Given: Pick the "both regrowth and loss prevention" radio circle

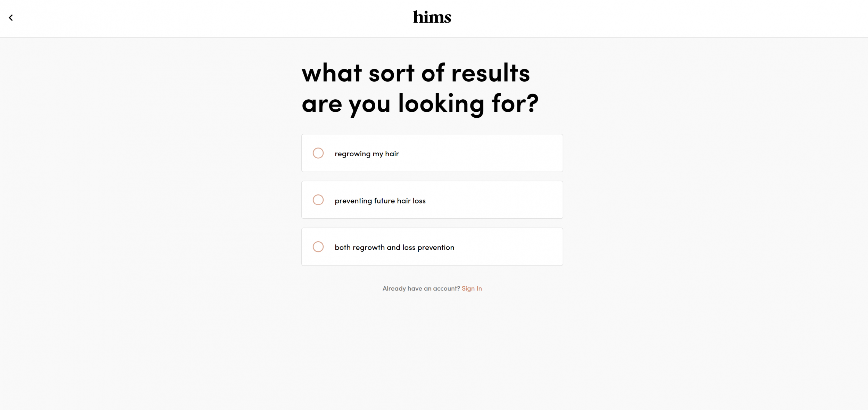Looking at the screenshot, I should pyautogui.click(x=318, y=247).
